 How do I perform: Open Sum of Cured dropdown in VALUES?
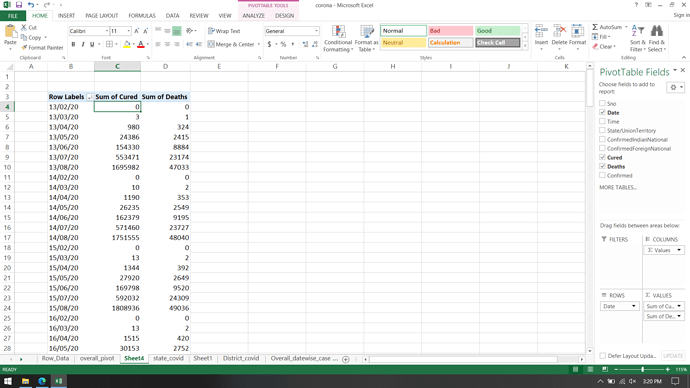[679, 306]
